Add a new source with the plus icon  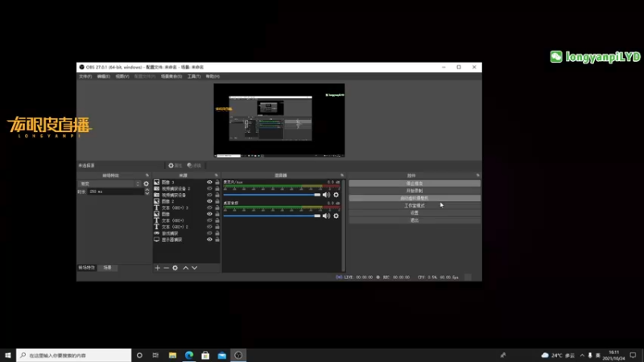pyautogui.click(x=157, y=268)
